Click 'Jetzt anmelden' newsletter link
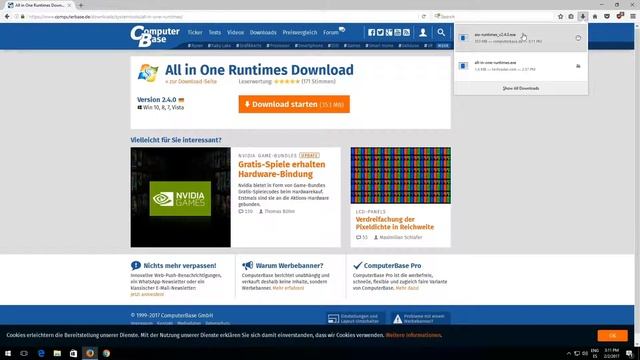Screen dimensions: 640x360 coord(147,294)
